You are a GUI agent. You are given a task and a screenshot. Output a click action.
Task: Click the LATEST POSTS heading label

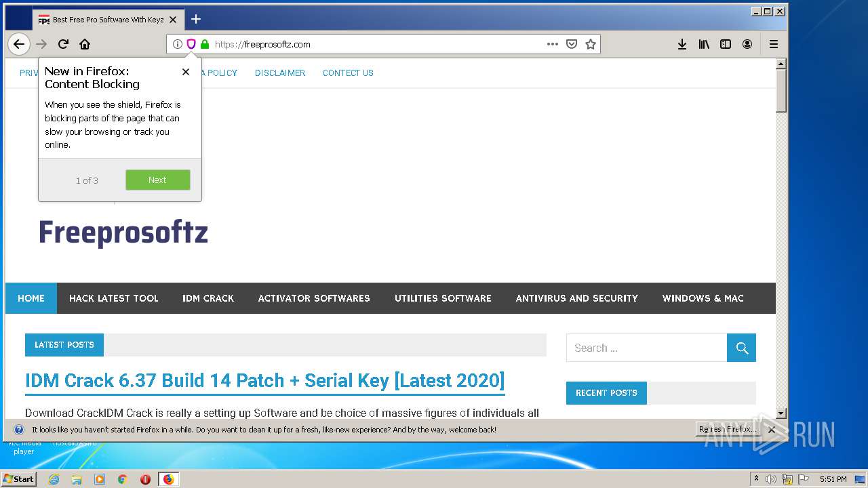tap(64, 344)
